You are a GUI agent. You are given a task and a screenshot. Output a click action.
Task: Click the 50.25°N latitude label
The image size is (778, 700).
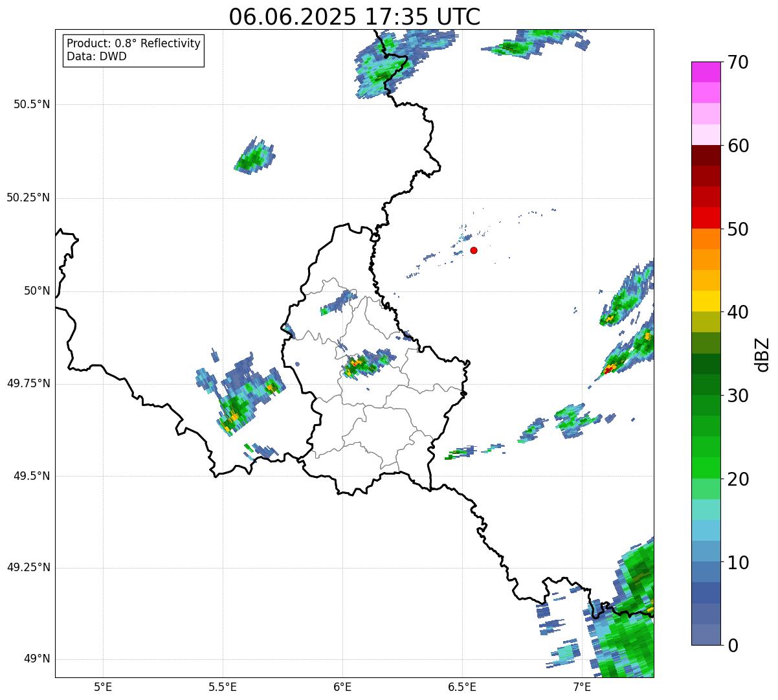(x=28, y=198)
